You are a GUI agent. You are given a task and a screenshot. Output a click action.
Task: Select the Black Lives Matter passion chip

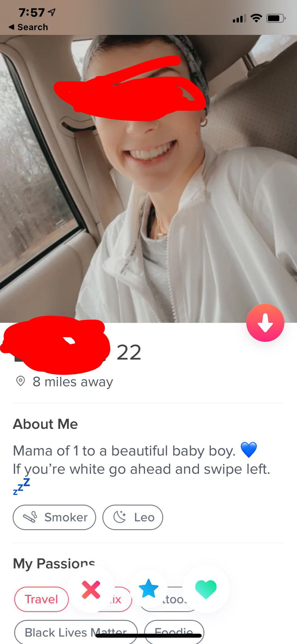(x=76, y=632)
